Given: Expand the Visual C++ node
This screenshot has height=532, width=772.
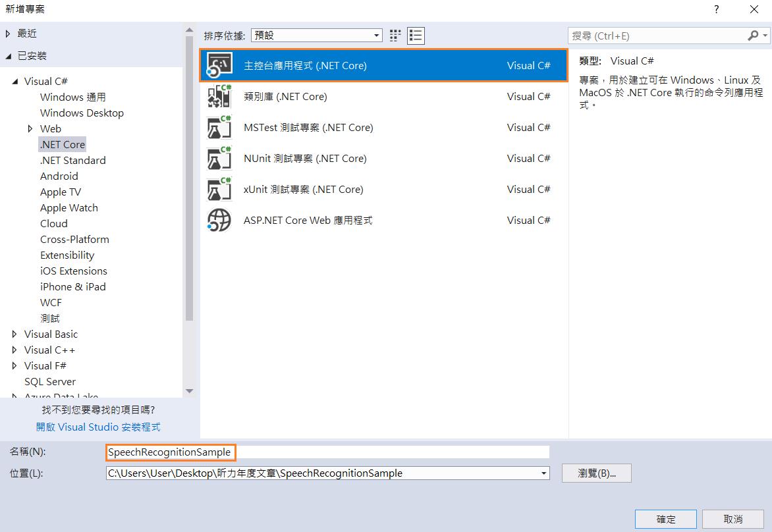Looking at the screenshot, I should coord(14,350).
